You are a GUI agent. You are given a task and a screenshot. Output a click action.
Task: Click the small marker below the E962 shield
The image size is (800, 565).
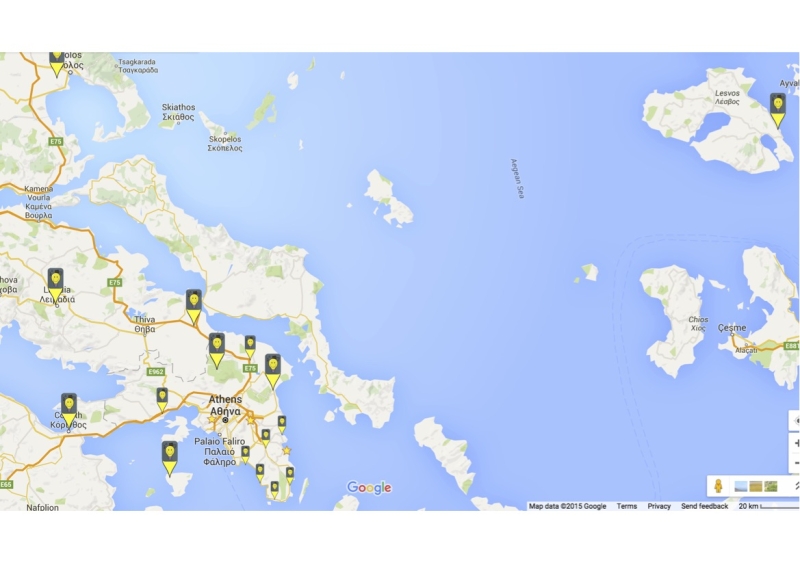(x=162, y=400)
